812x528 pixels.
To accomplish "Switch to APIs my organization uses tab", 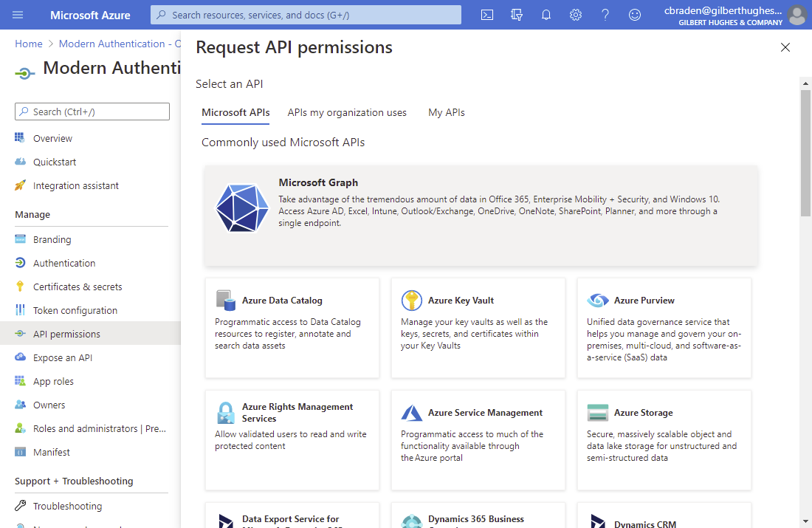I will (347, 112).
